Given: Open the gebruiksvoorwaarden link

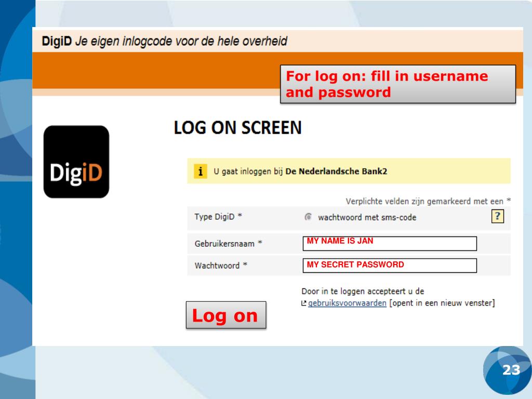Looking at the screenshot, I should point(347,303).
